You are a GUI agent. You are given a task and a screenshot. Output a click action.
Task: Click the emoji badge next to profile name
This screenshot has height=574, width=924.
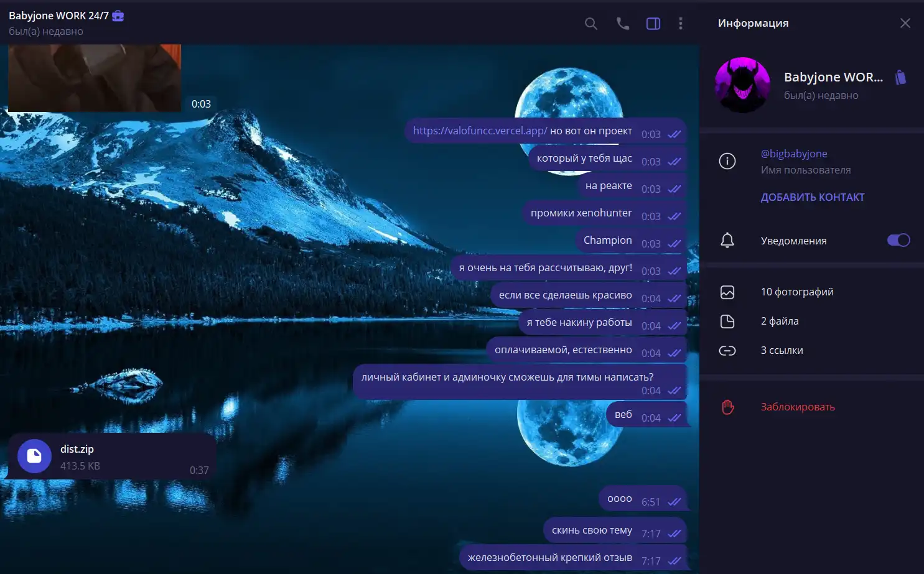coord(900,77)
